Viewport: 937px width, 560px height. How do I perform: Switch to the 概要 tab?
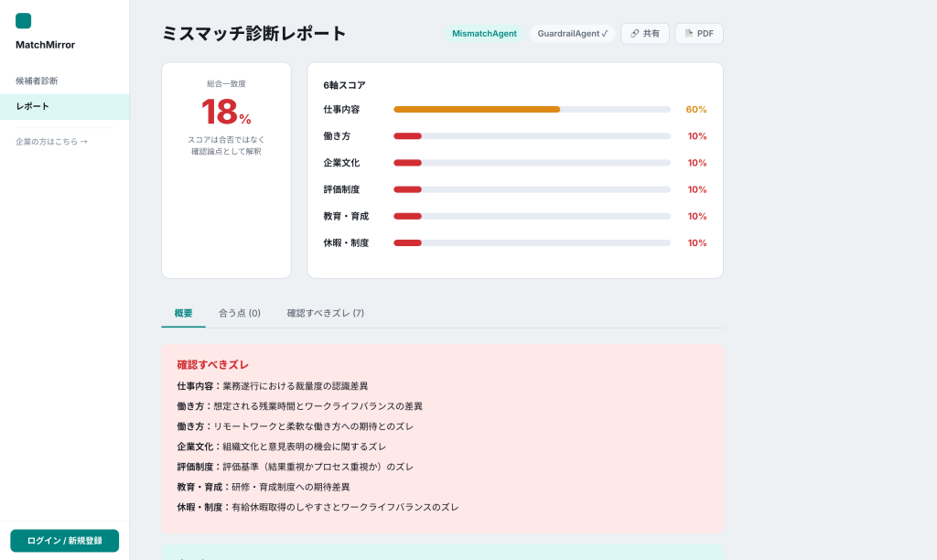tap(183, 313)
